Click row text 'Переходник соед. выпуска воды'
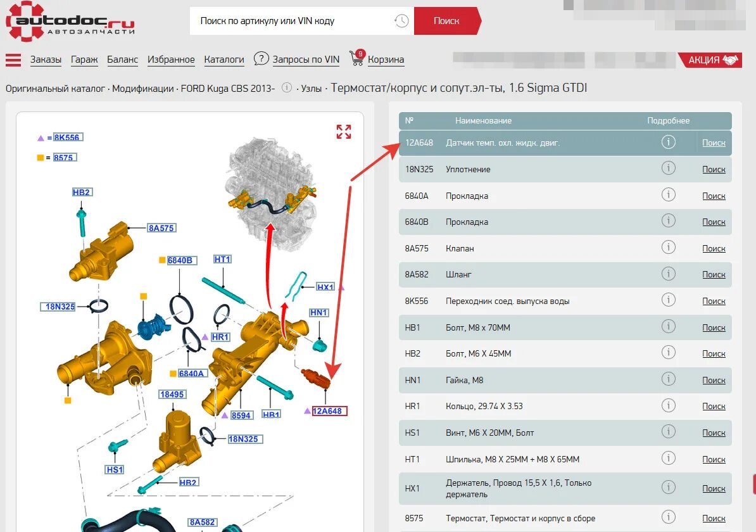This screenshot has height=532, width=756. 507,301
